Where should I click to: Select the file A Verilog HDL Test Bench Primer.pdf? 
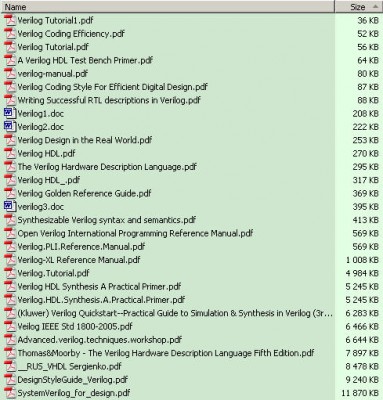point(85,60)
